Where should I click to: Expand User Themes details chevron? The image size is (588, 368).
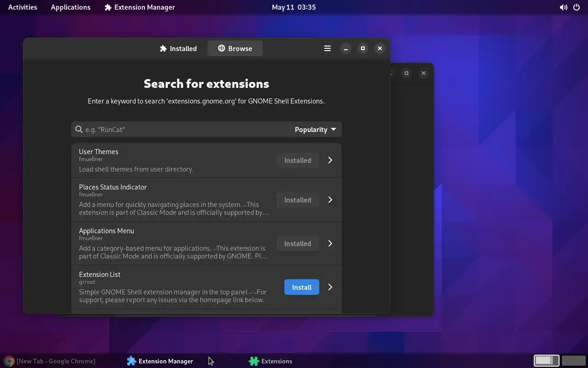pos(330,160)
